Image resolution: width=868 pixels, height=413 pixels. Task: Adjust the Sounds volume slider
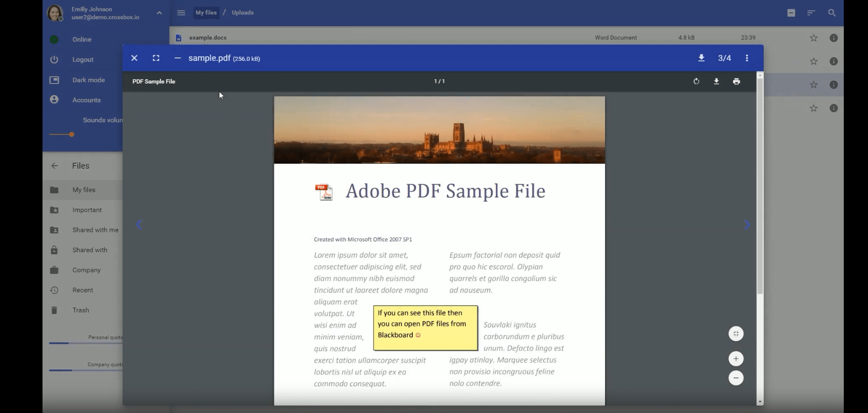(72, 134)
